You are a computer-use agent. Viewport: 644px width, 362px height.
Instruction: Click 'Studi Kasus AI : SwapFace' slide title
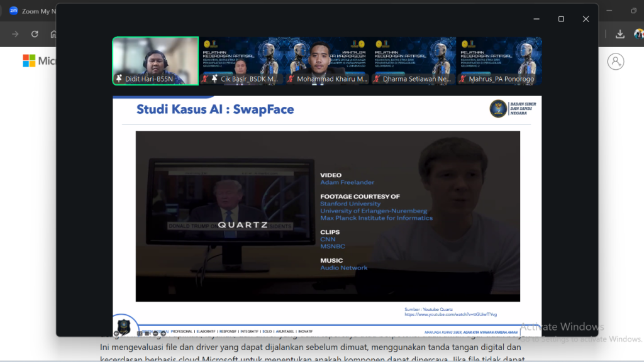coord(215,109)
